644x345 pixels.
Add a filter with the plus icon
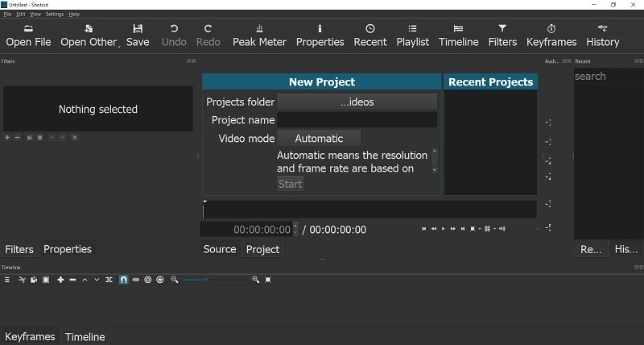pos(7,137)
